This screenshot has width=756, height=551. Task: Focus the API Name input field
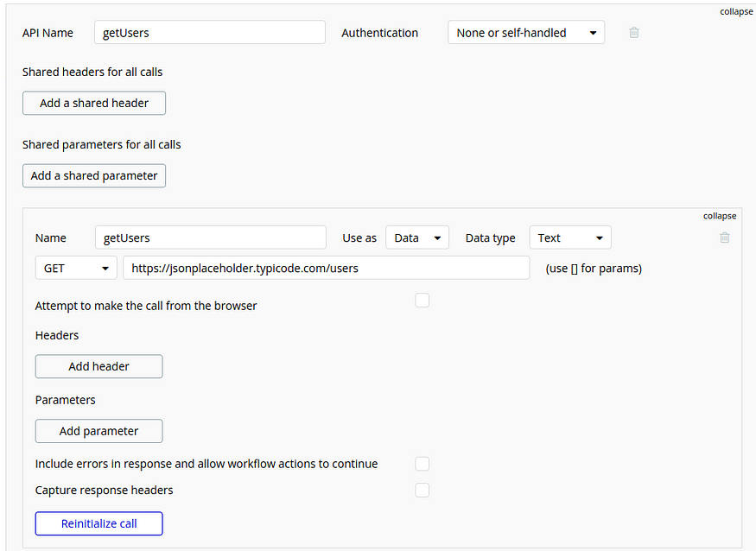[210, 32]
